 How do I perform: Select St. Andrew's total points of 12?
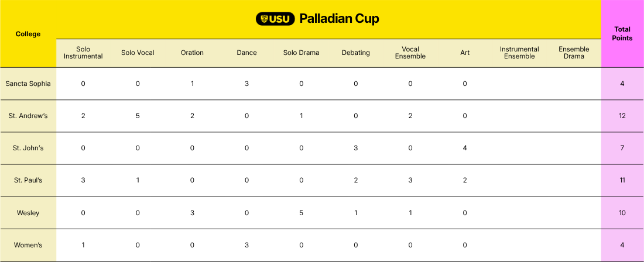(622, 116)
